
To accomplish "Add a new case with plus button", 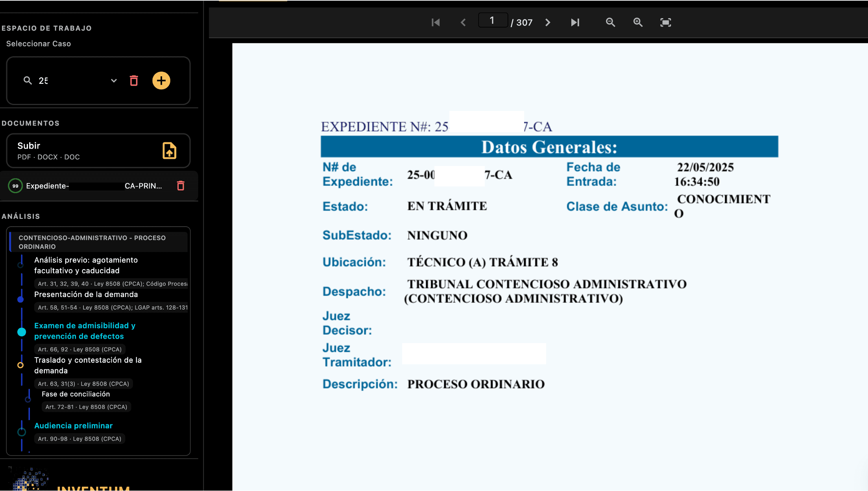I will pos(161,81).
